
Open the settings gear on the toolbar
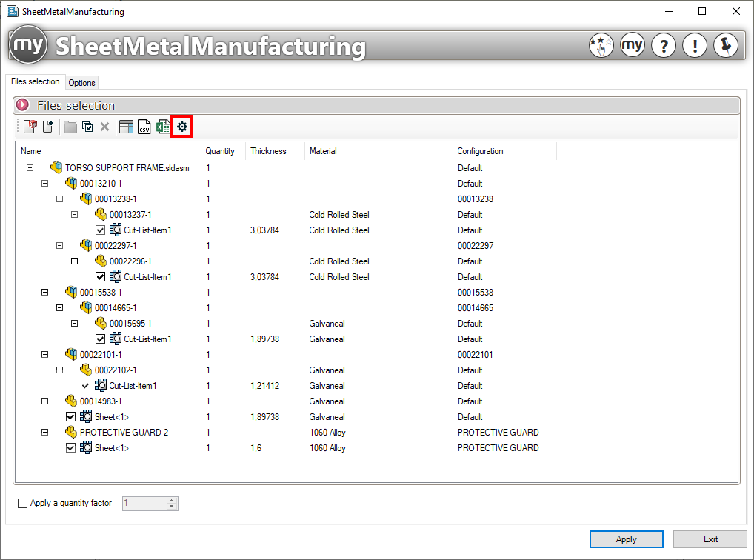pos(181,126)
